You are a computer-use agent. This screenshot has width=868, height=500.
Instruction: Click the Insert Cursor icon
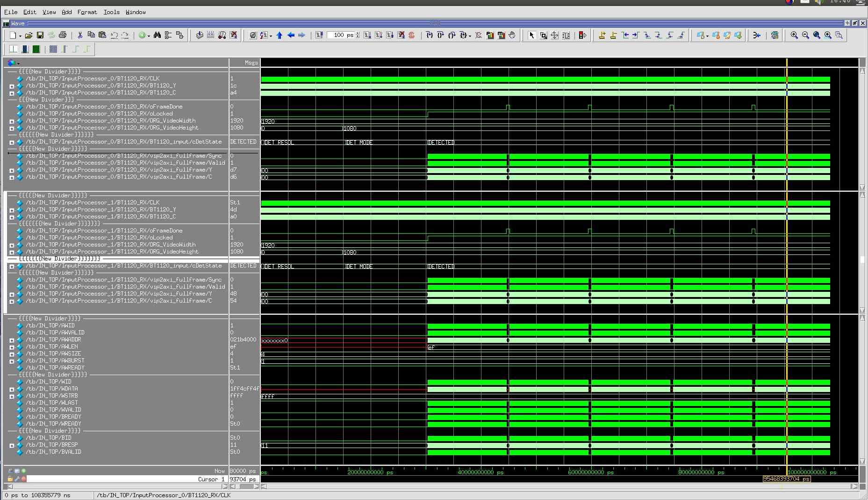602,35
